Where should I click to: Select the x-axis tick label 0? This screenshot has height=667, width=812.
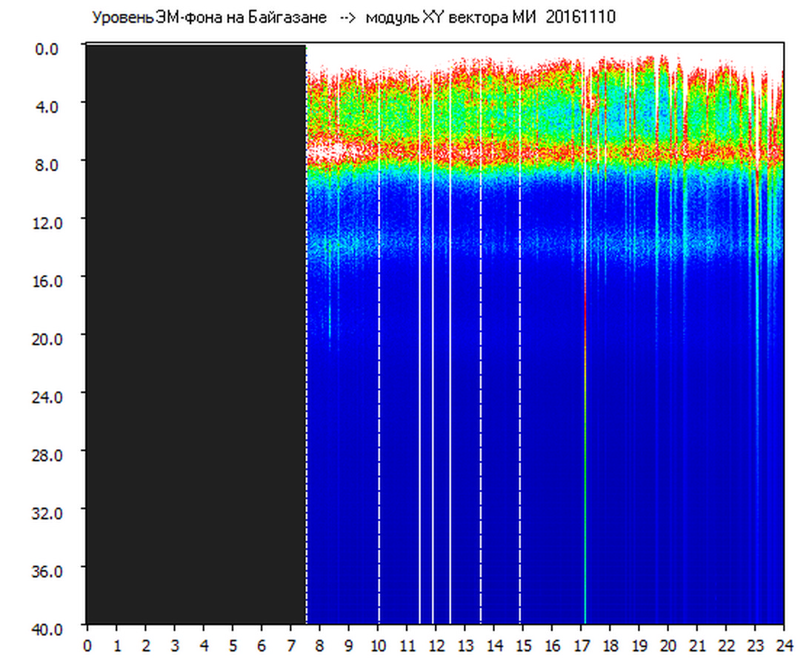click(87, 646)
